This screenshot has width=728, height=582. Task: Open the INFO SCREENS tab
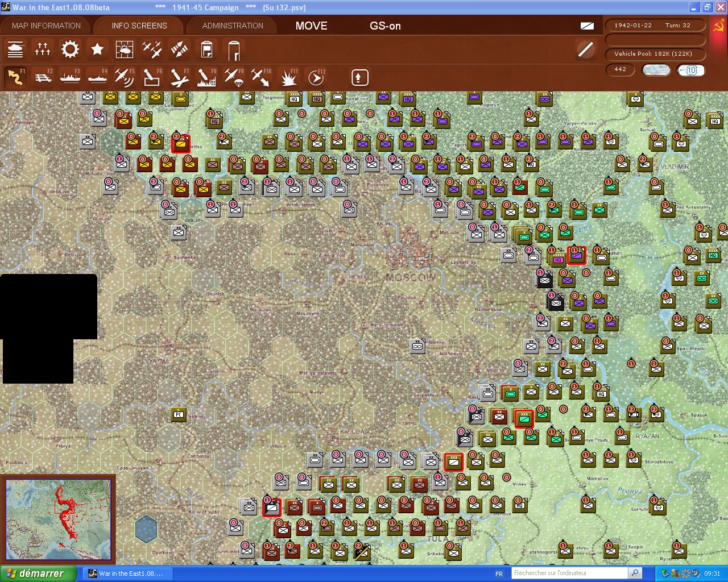(139, 26)
